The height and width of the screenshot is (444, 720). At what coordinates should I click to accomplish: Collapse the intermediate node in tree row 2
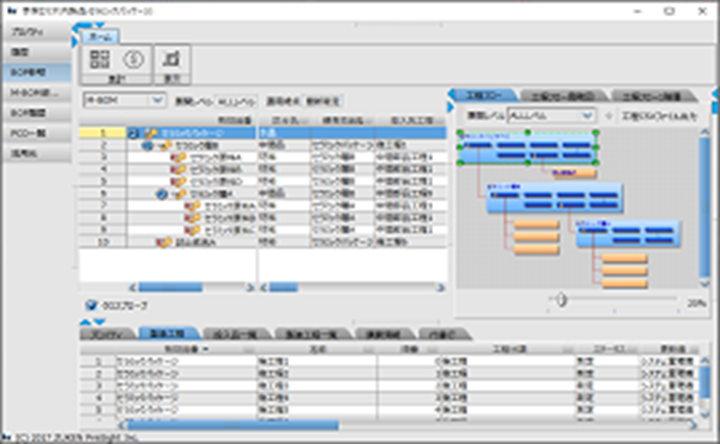(x=146, y=145)
